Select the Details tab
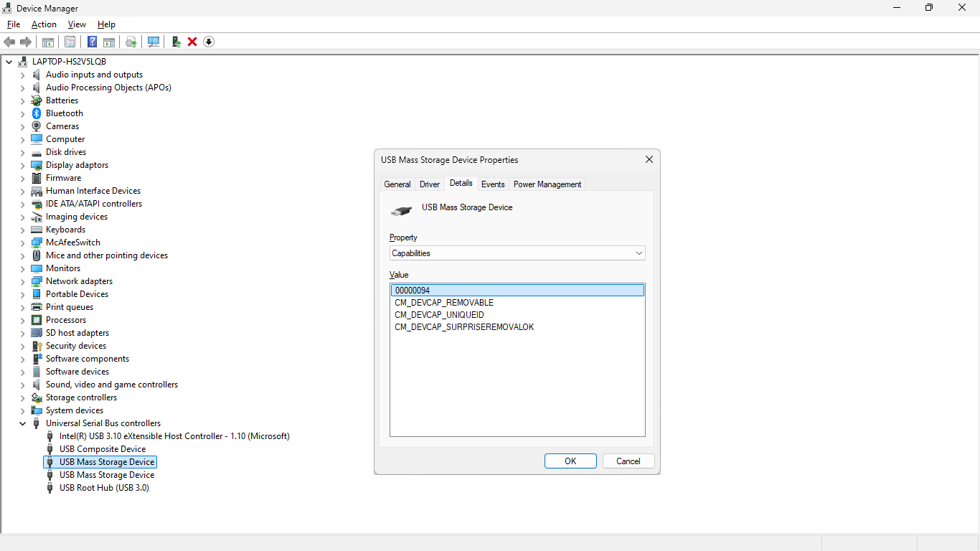This screenshot has height=551, width=980. pyautogui.click(x=461, y=183)
